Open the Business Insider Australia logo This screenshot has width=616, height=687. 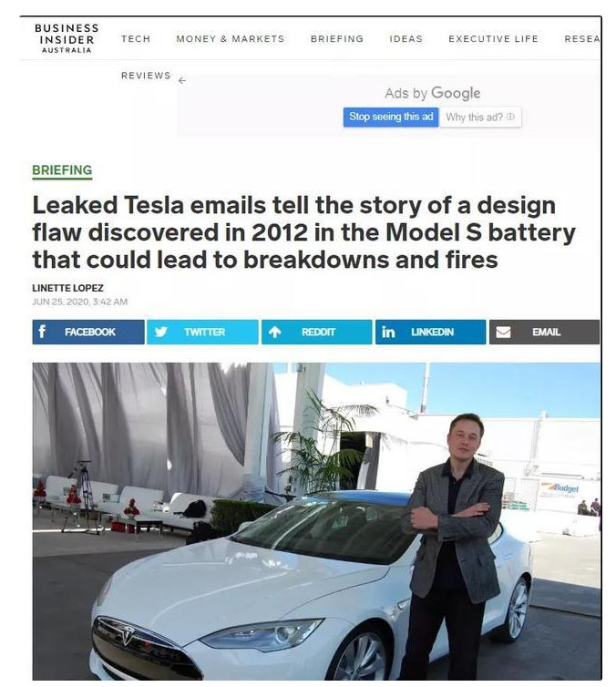(67, 38)
